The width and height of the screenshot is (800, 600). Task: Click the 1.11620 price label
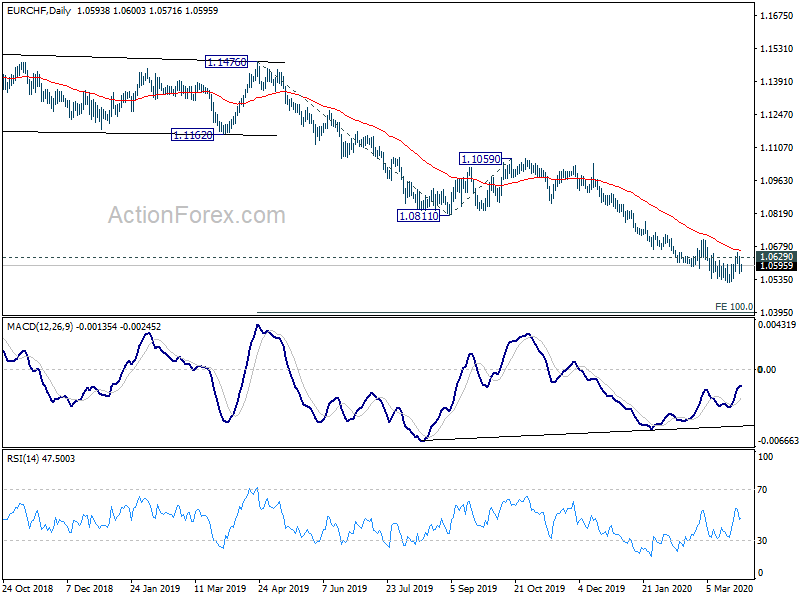coord(192,135)
